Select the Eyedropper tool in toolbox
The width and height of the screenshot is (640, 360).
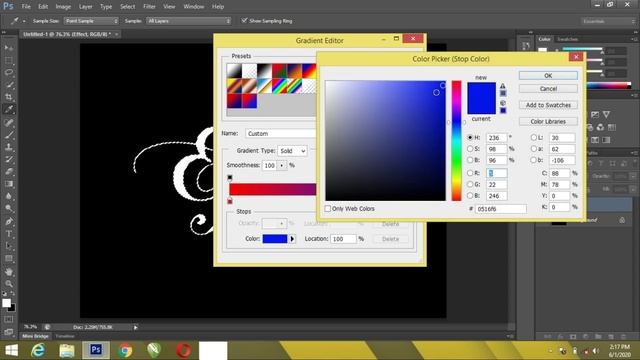click(x=9, y=109)
